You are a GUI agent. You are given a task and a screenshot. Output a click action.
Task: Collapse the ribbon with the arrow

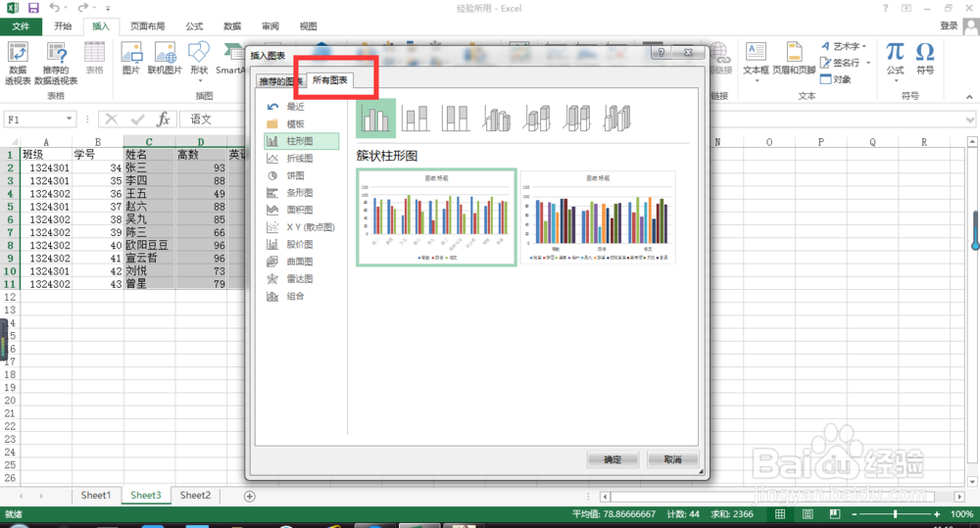pos(969,97)
